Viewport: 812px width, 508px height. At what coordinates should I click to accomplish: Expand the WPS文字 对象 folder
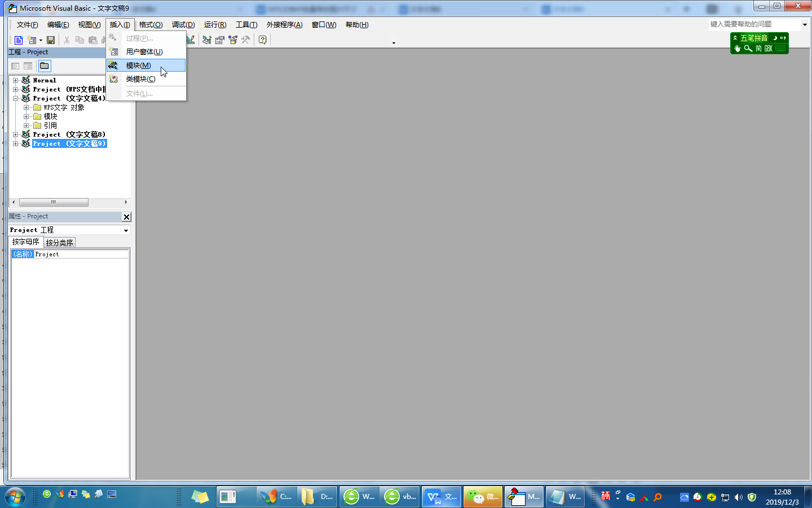pyautogui.click(x=26, y=107)
